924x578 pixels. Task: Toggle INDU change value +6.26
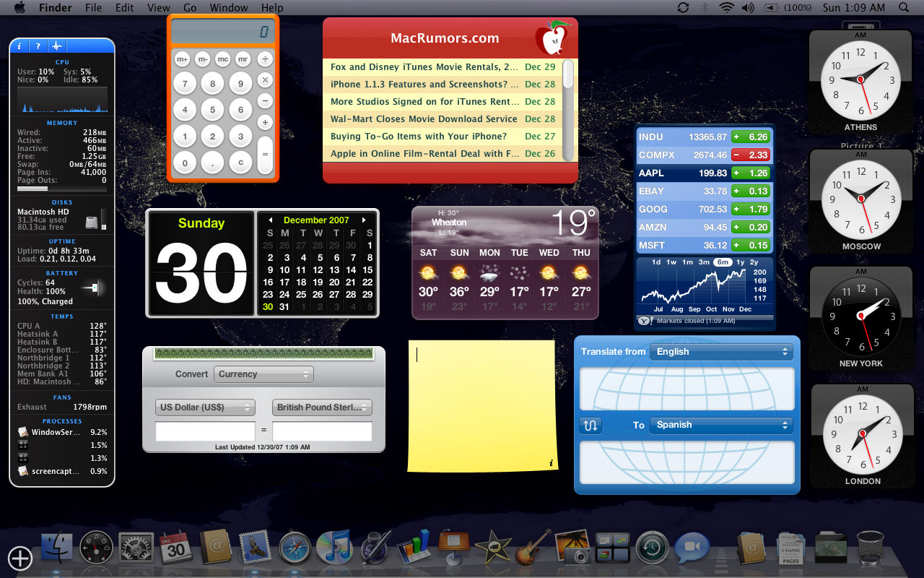coord(751,137)
